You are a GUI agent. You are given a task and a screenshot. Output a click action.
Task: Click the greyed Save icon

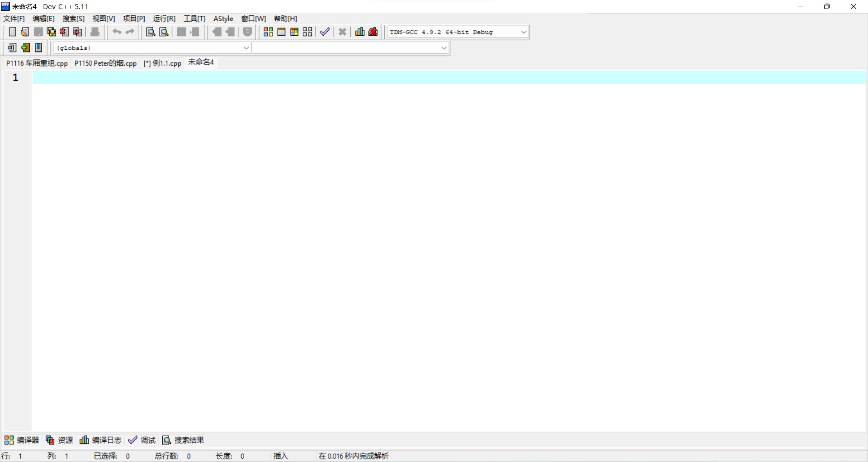(x=38, y=32)
